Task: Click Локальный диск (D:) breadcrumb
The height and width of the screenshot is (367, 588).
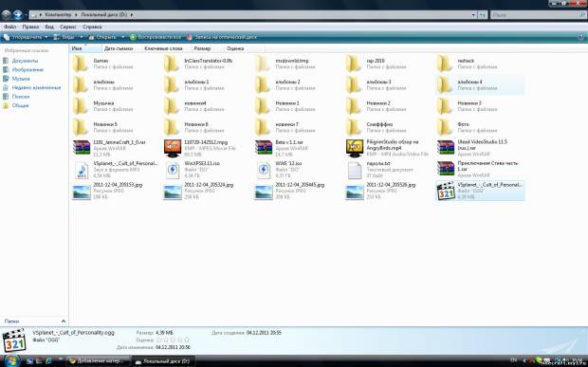Action: pyautogui.click(x=104, y=15)
